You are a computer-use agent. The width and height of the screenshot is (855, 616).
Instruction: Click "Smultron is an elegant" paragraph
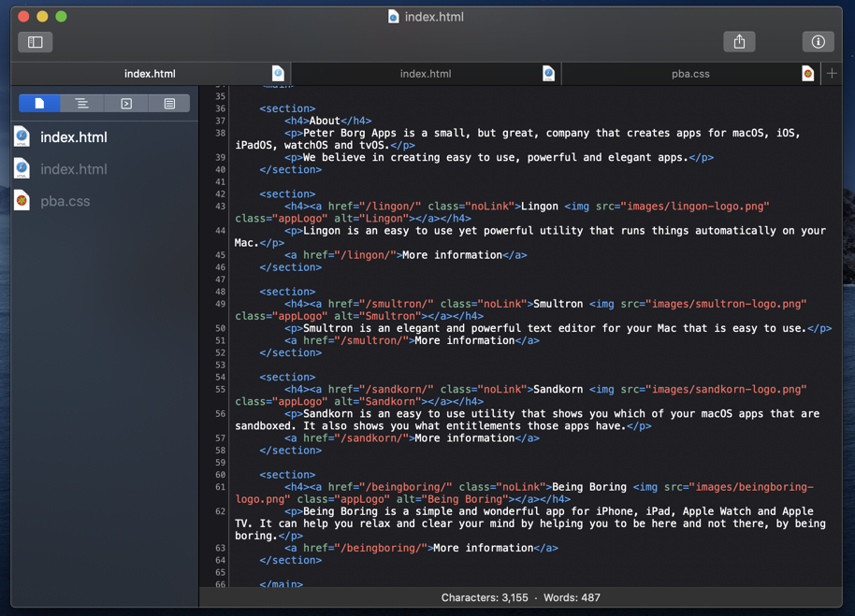555,328
